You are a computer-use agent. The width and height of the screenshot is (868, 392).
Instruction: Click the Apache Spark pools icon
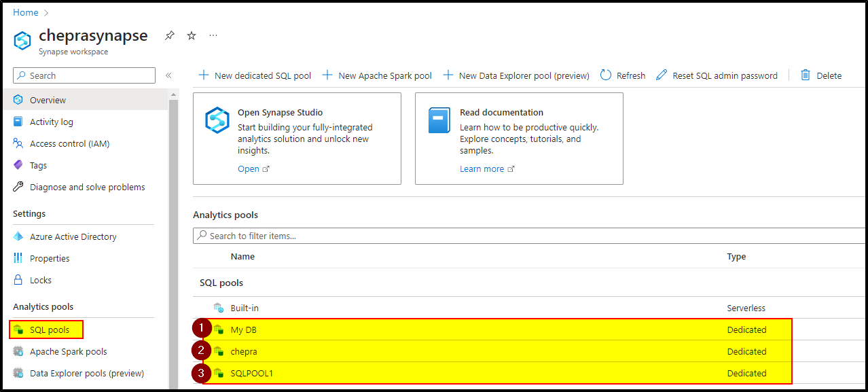[18, 351]
